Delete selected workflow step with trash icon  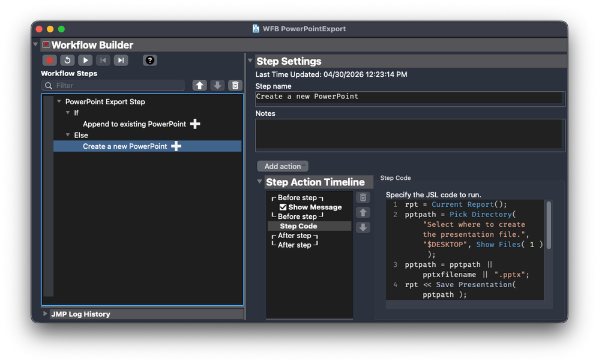(x=235, y=86)
